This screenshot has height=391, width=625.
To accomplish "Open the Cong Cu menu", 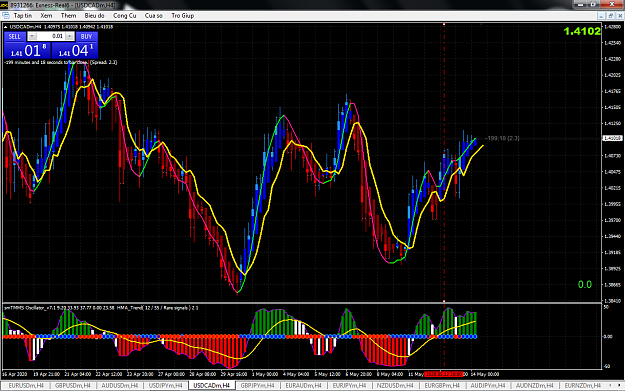I will (x=124, y=16).
